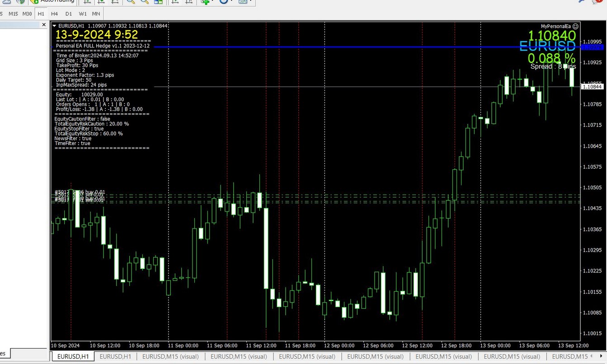
Task: Open the indicators list dropdown arrow
Action: pos(213,2)
